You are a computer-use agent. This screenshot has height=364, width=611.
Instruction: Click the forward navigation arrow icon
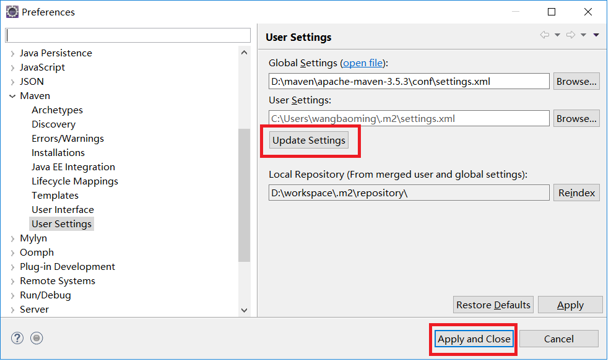tap(571, 35)
